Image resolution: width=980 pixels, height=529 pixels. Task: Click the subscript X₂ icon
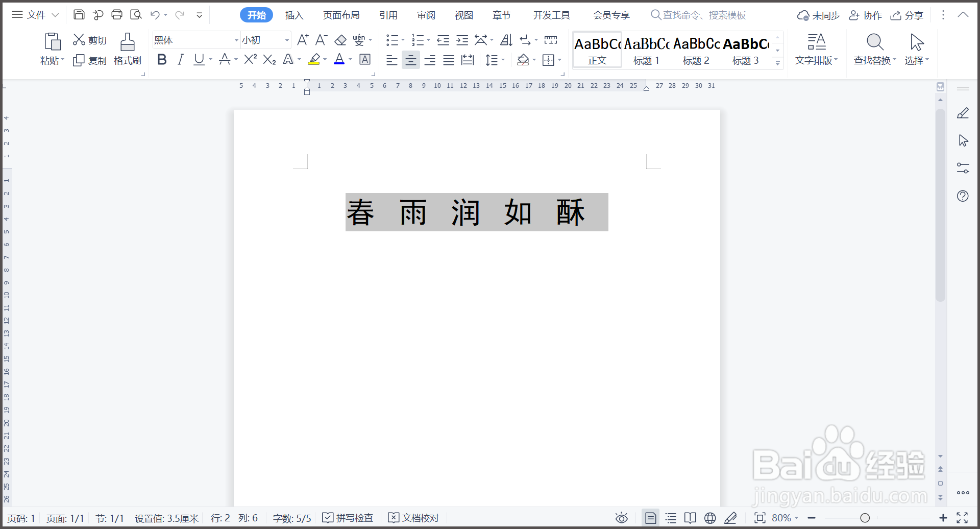coord(269,60)
